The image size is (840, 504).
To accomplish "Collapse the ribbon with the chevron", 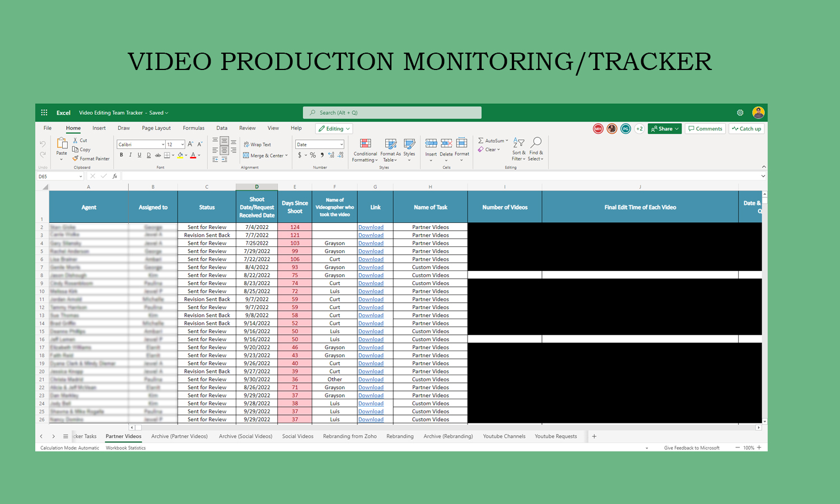I will coord(764,167).
